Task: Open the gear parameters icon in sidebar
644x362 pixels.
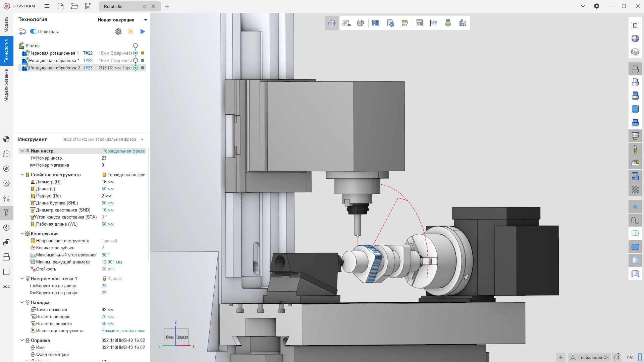Action: pos(6,183)
